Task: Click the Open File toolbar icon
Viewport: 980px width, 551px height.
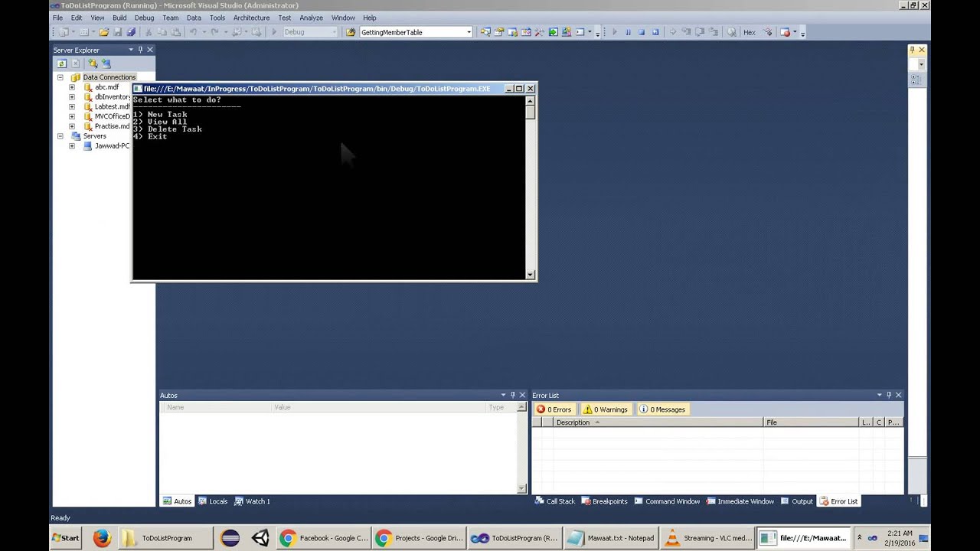Action: point(103,32)
